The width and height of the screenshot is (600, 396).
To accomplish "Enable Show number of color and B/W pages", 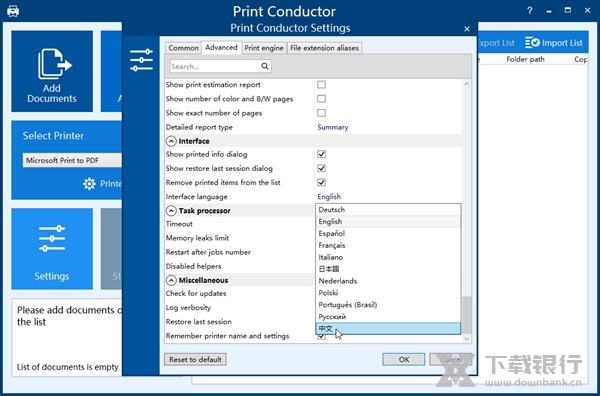I will click(x=321, y=99).
